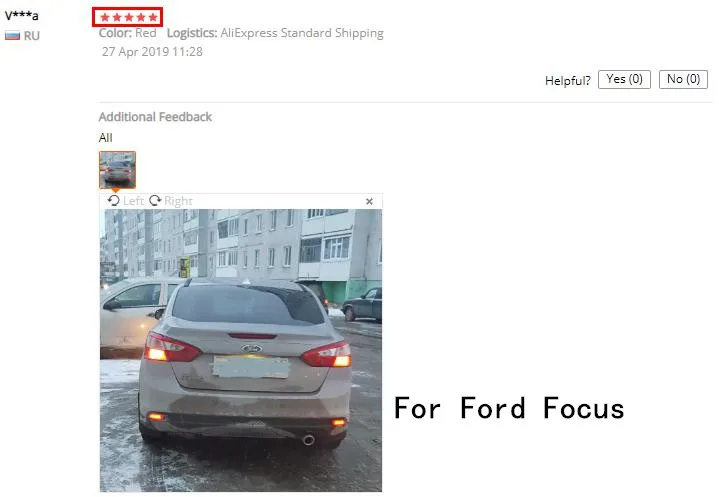Viewport: 719px width, 497px height.
Task: Click the 'Right' rotate label
Action: tap(178, 201)
